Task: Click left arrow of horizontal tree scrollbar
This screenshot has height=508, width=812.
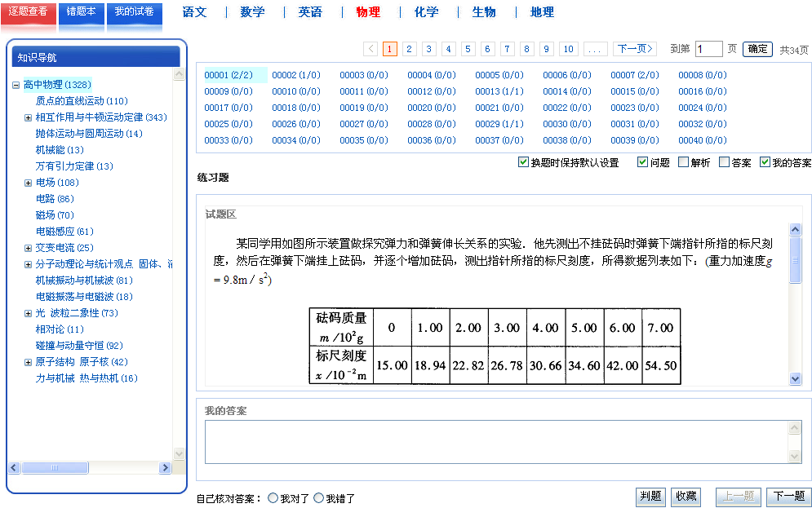Action: (x=14, y=468)
